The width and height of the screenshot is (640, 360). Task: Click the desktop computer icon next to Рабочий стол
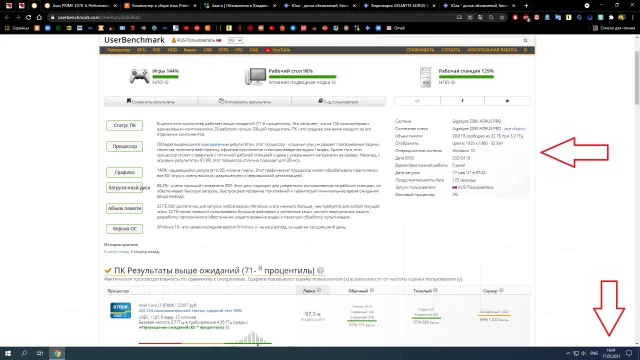[256, 76]
